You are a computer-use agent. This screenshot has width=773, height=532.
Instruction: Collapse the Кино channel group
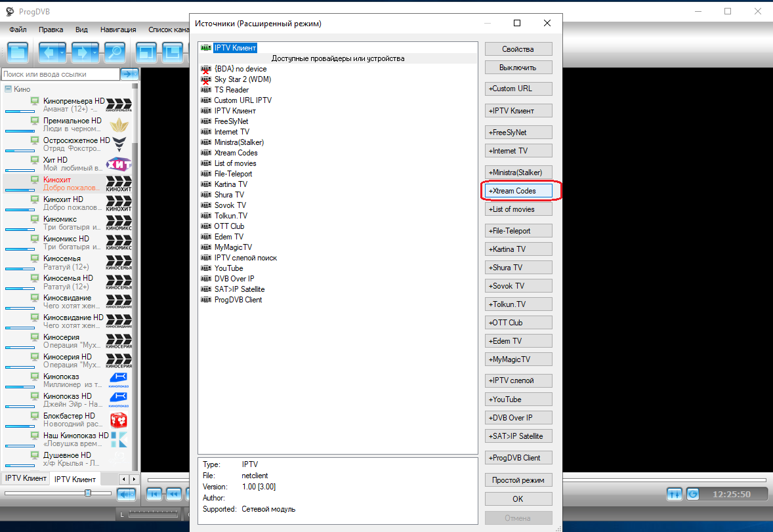coord(8,89)
